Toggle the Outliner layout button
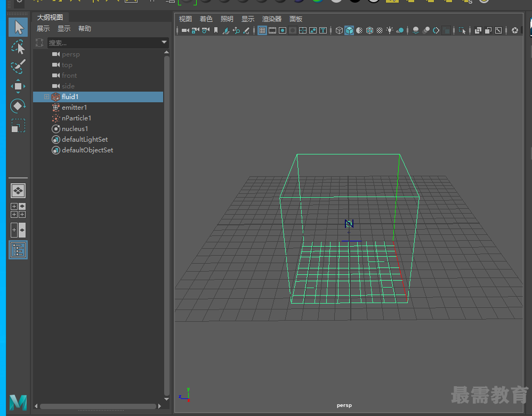Image resolution: width=532 pixels, height=416 pixels. pyautogui.click(x=18, y=250)
